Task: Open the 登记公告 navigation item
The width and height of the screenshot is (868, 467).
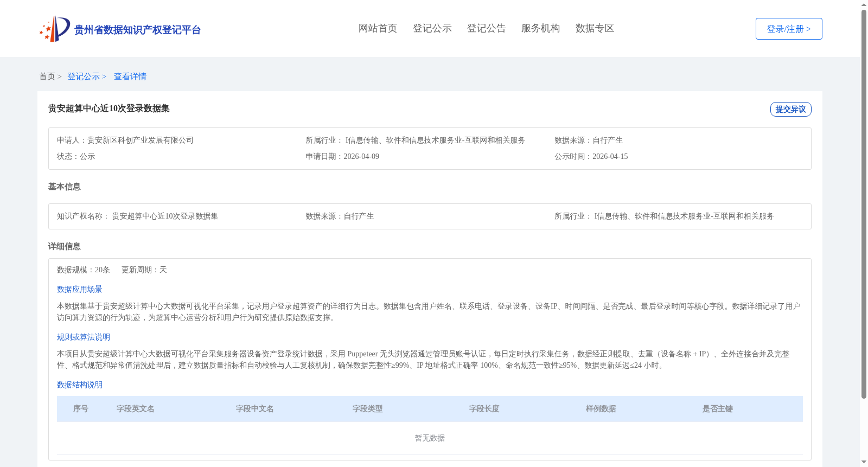Action: (486, 28)
